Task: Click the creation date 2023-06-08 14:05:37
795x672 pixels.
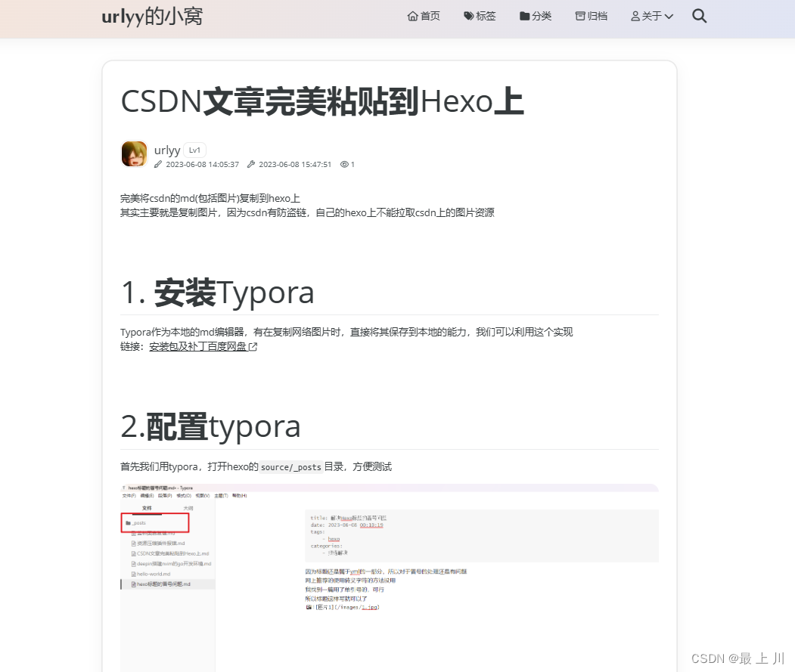Action: coord(202,164)
